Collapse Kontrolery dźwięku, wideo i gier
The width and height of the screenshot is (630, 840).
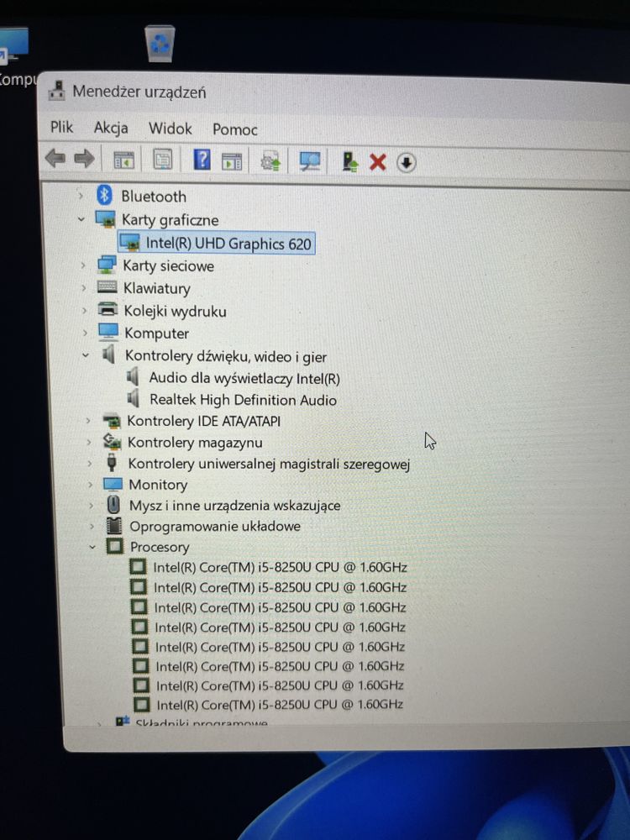point(85,354)
